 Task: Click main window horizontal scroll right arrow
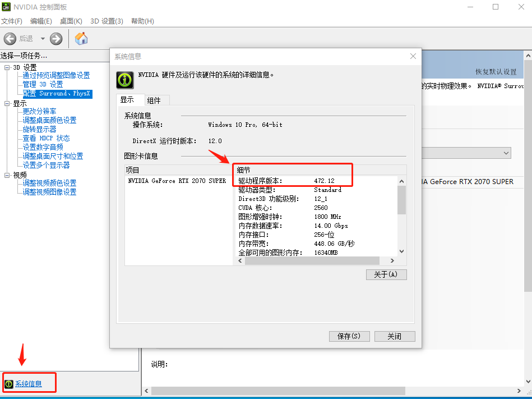519,391
